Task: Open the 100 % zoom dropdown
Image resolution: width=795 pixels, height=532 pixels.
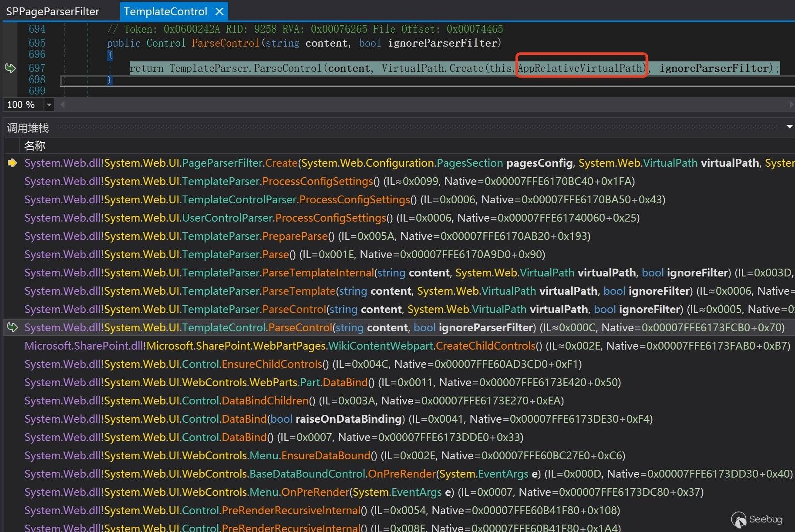Action: click(49, 104)
